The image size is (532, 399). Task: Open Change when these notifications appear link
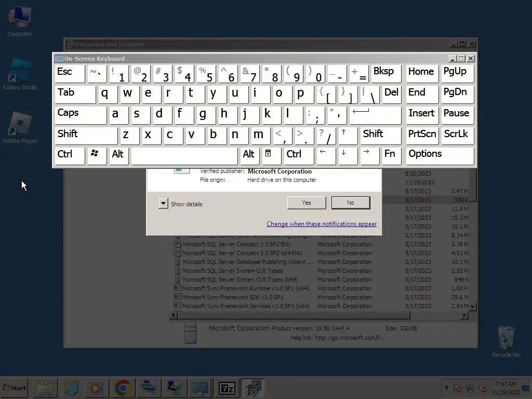(321, 224)
